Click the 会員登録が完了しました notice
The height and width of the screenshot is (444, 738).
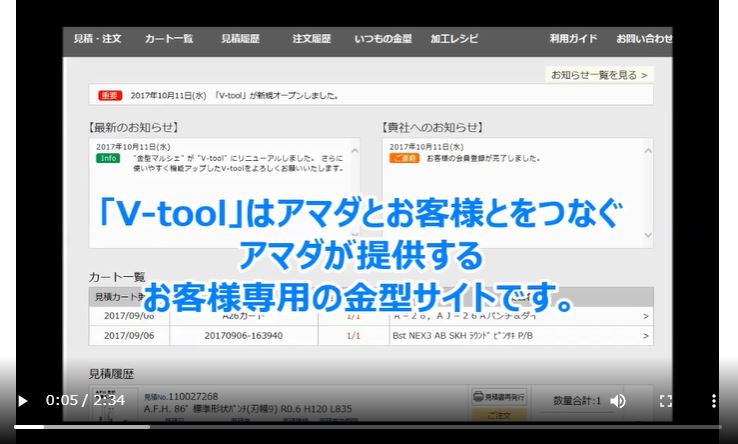483,159
